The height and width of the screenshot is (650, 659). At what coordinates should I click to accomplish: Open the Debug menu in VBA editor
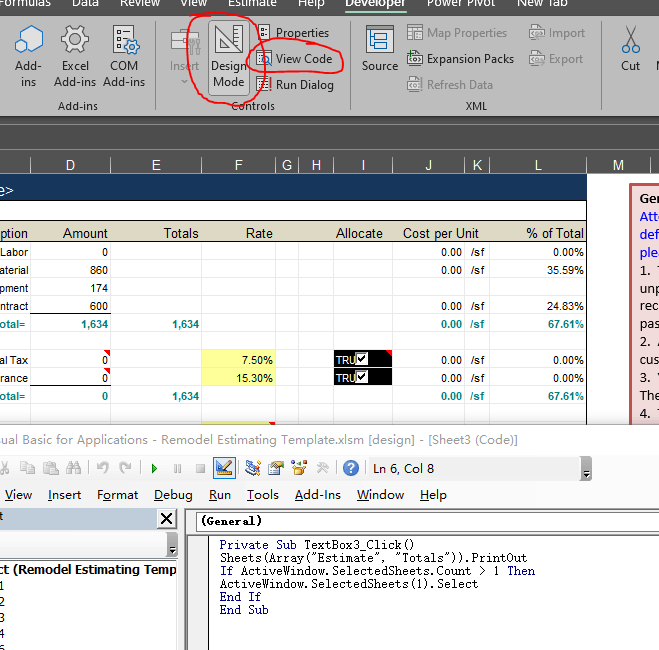[173, 495]
